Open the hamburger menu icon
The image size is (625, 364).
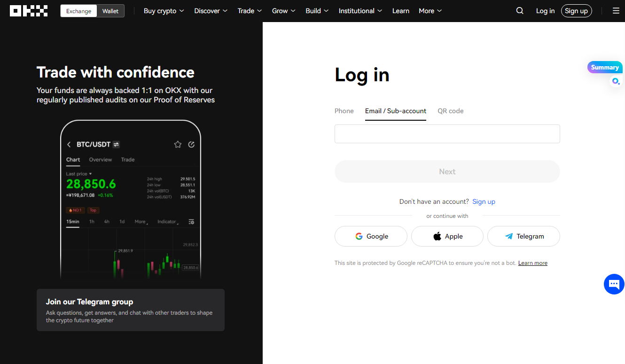616,11
